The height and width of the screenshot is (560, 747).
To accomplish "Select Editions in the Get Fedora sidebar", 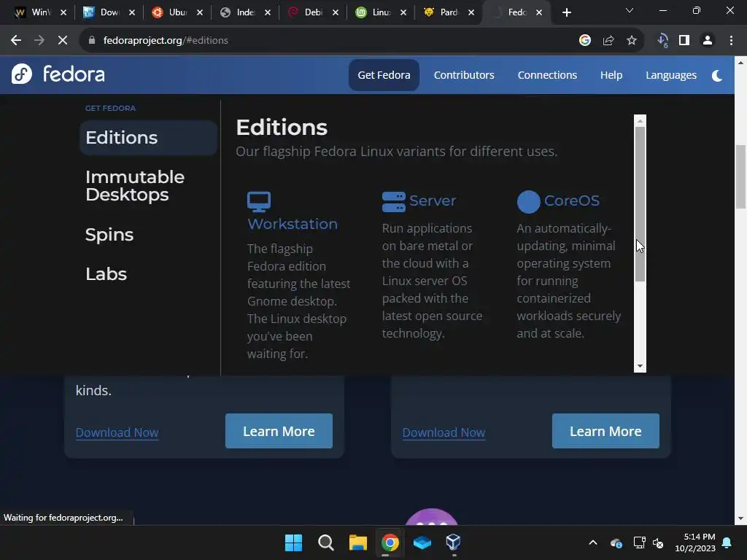I will click(148, 138).
